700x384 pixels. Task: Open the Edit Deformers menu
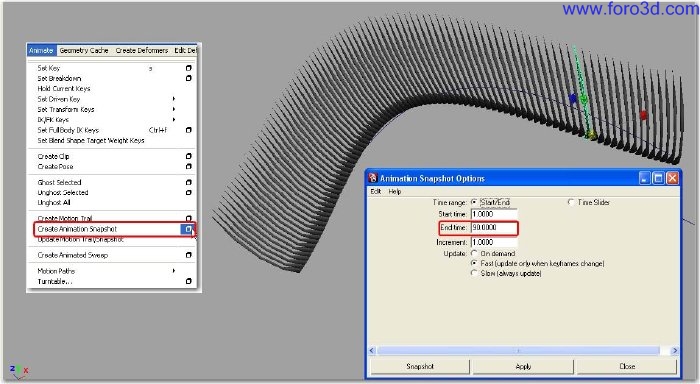tap(185, 50)
